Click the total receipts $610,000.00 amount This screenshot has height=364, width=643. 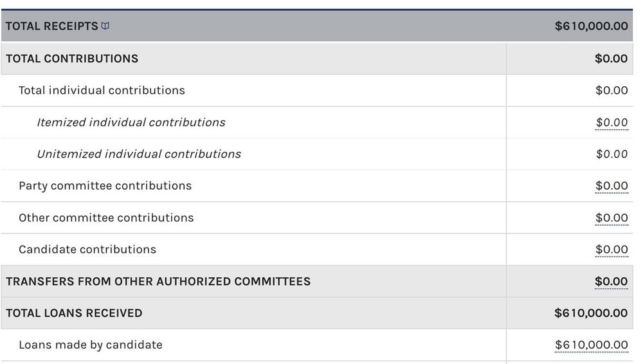(x=592, y=26)
